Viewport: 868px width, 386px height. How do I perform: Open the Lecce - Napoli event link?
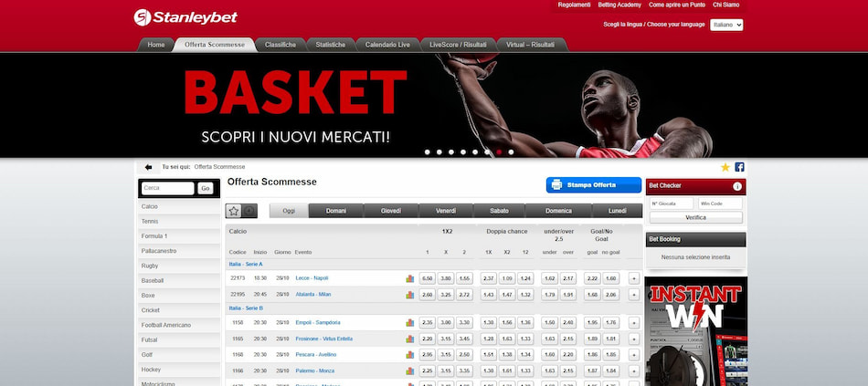[312, 278]
